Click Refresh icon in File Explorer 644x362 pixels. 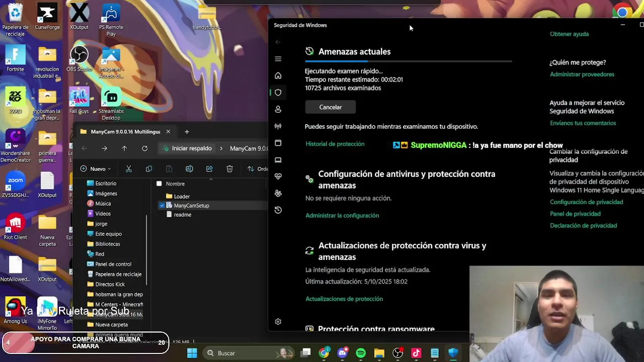(x=144, y=148)
